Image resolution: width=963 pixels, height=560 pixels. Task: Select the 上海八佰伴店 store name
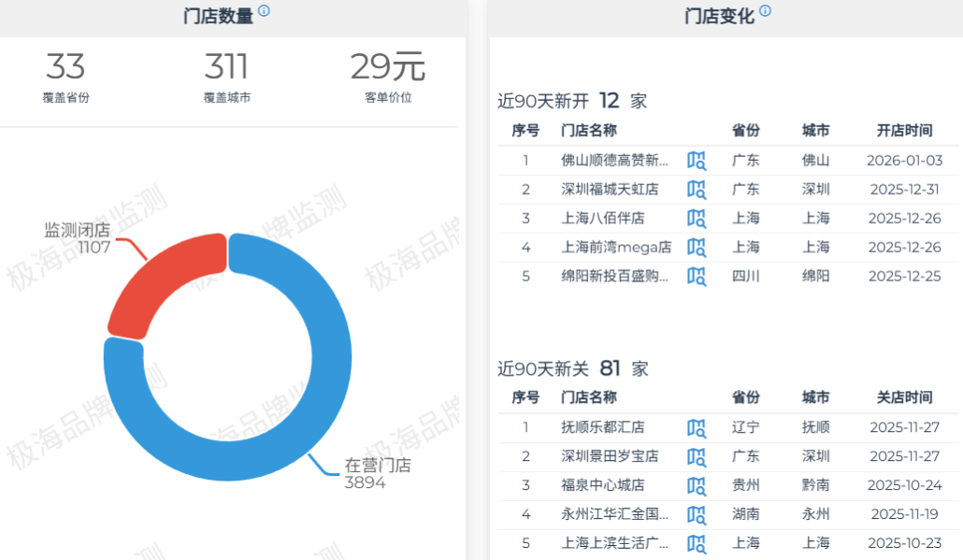click(603, 218)
